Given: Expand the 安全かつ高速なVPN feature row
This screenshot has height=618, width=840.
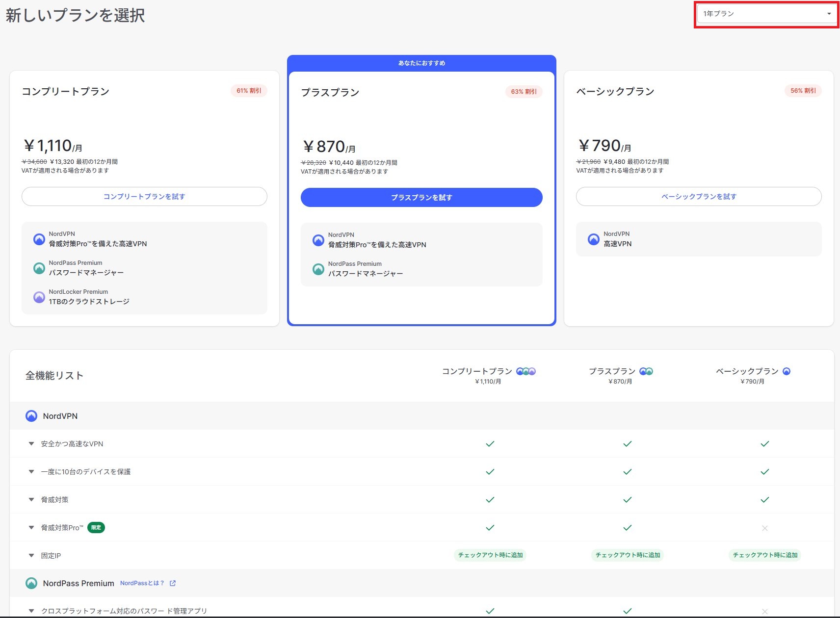Looking at the screenshot, I should (x=31, y=444).
